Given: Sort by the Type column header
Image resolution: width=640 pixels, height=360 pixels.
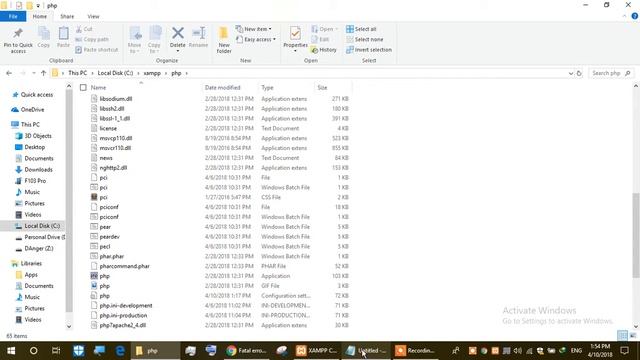Looking at the screenshot, I should pyautogui.click(x=267, y=87).
